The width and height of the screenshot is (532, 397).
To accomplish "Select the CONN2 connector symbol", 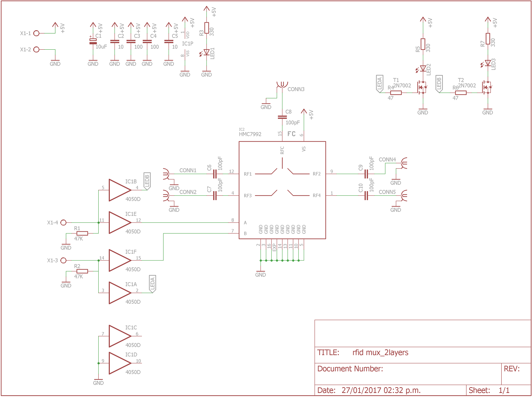I will 166,196.
